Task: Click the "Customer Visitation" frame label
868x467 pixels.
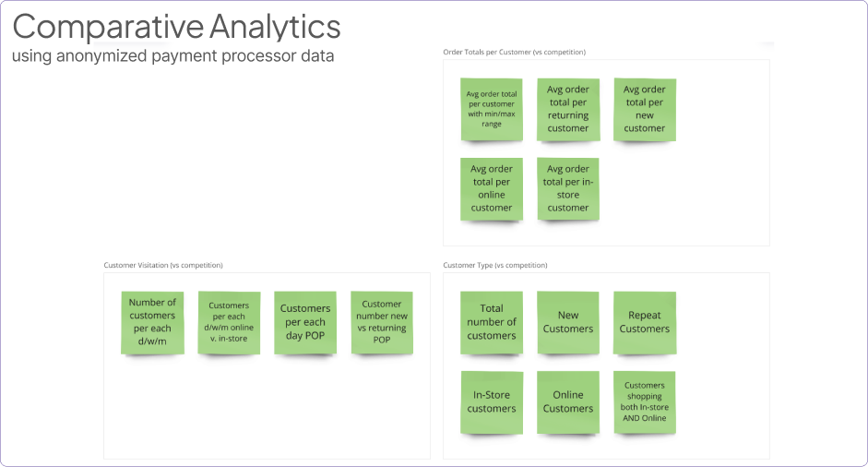Action: 163,266
